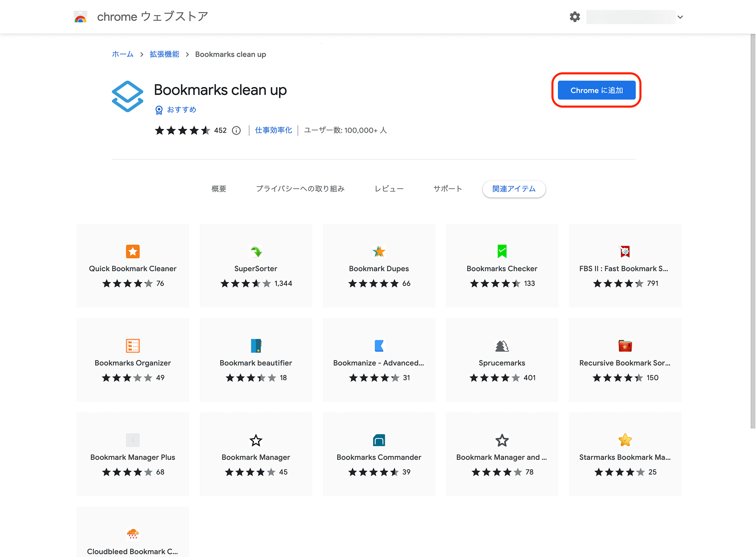
Task: Switch to the 概要 tab
Action: point(219,189)
